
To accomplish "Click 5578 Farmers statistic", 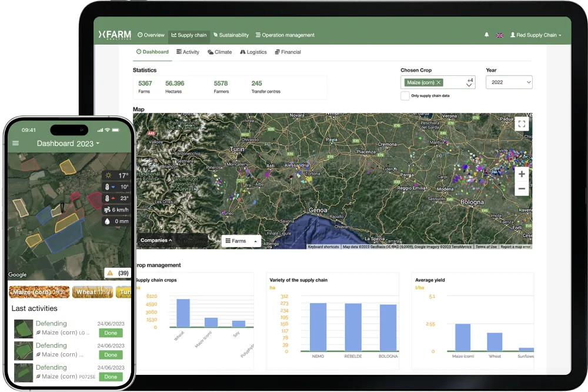I will point(221,87).
